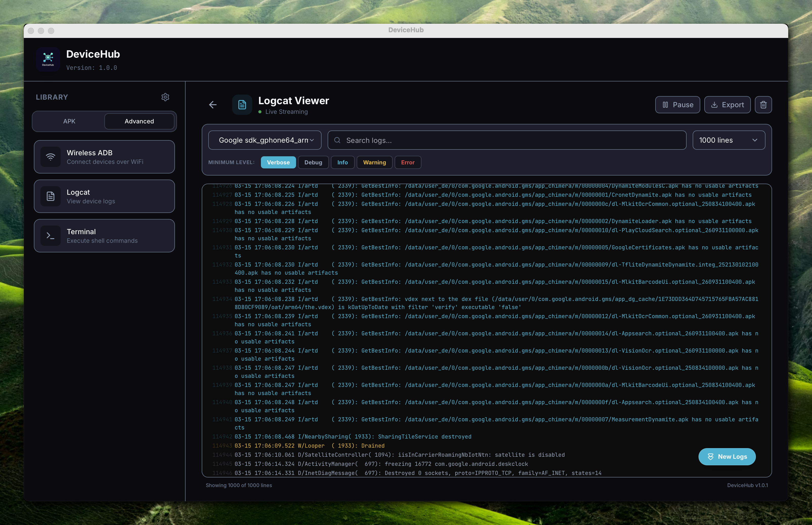Set minimum level to Verbose
The height and width of the screenshot is (525, 812).
point(278,162)
